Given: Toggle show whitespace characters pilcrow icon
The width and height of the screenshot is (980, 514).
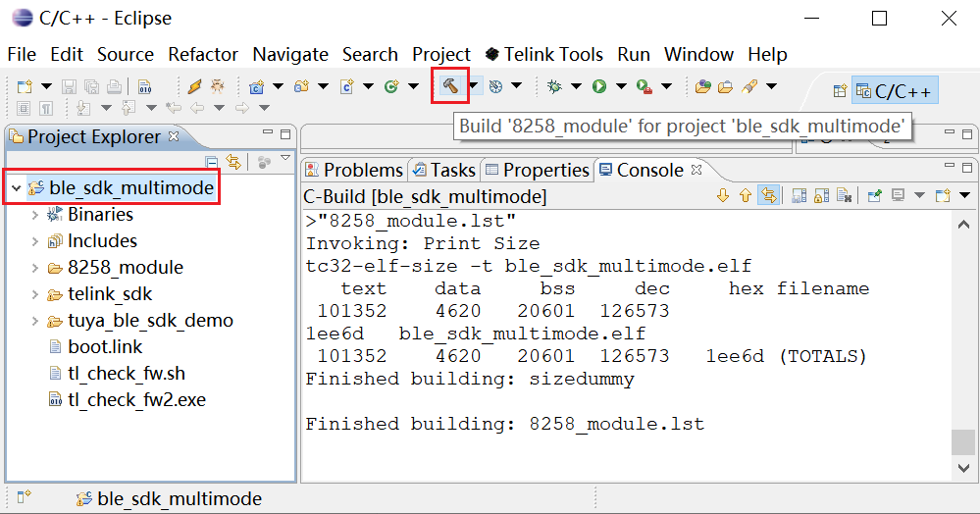Looking at the screenshot, I should pos(46,108).
